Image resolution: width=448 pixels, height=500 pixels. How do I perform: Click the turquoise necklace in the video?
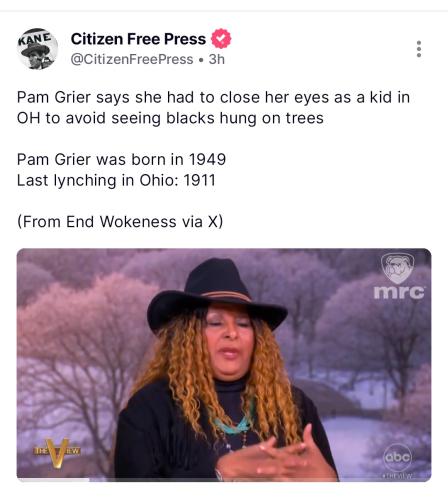(x=233, y=423)
